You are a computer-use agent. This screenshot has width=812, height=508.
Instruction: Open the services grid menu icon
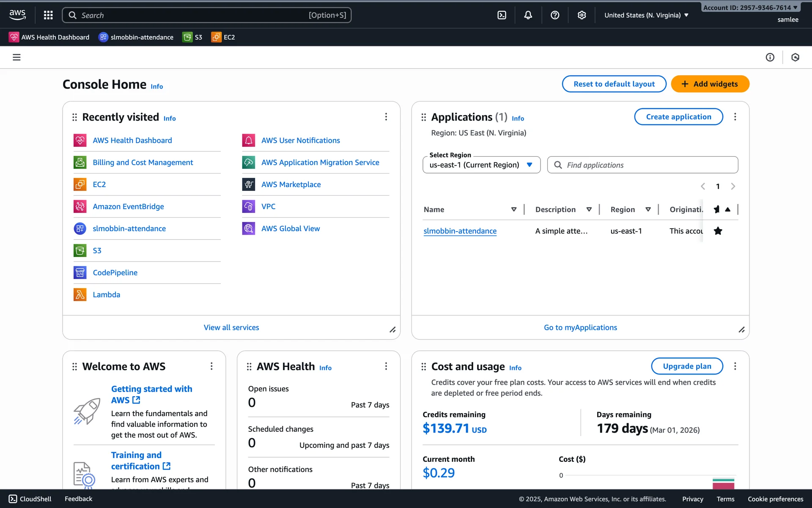coord(48,15)
